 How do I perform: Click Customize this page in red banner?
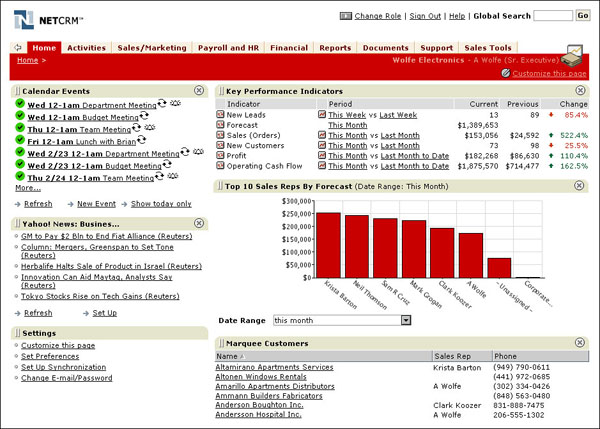pos(549,73)
